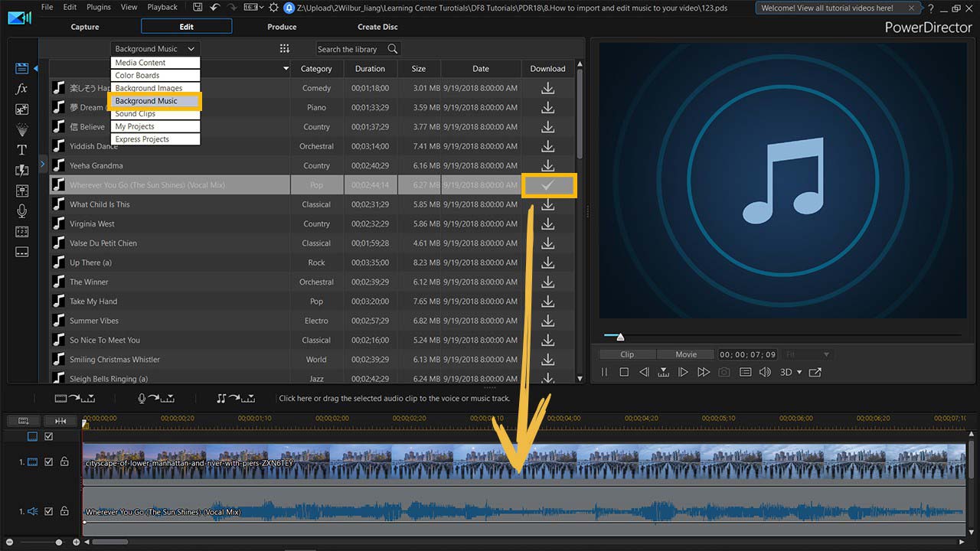Take a snapshot with the camera icon
Image resolution: width=980 pixels, height=551 pixels.
[724, 372]
